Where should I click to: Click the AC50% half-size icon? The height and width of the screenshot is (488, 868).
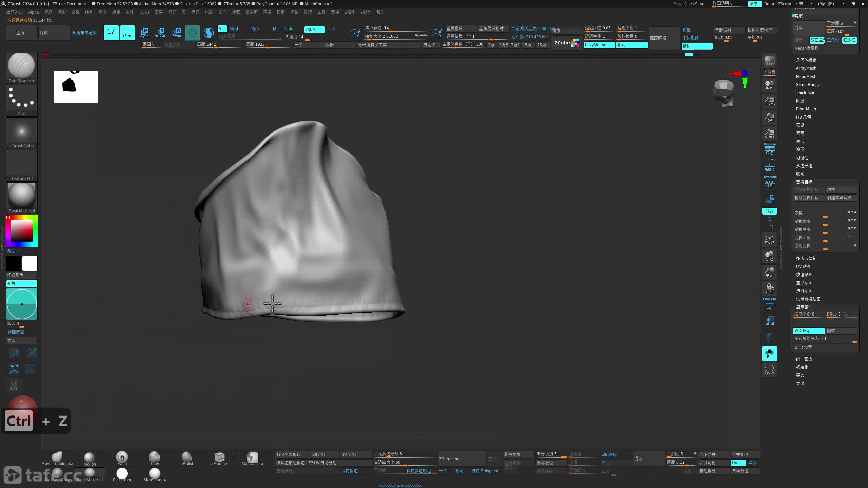point(769,134)
